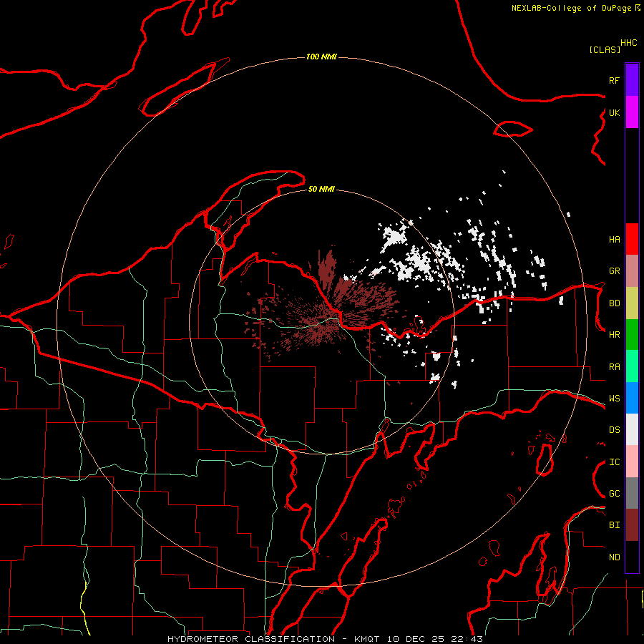Pick the HR green legend swatch

(632, 335)
